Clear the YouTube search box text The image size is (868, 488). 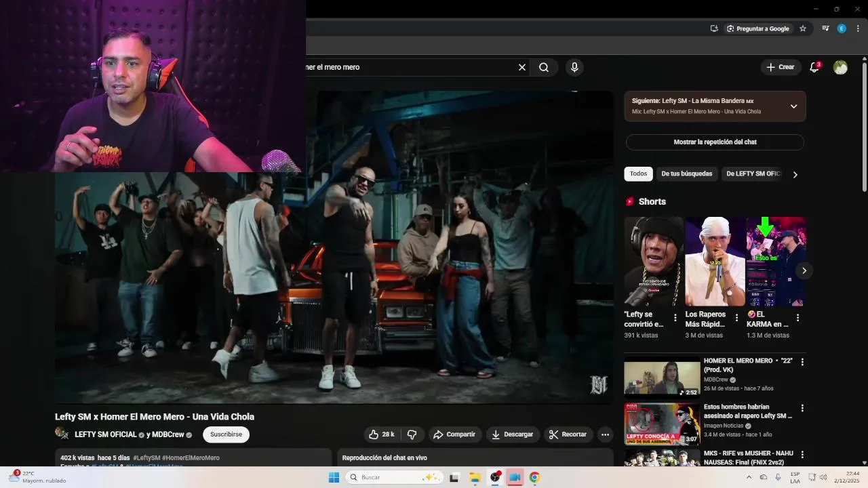[522, 67]
